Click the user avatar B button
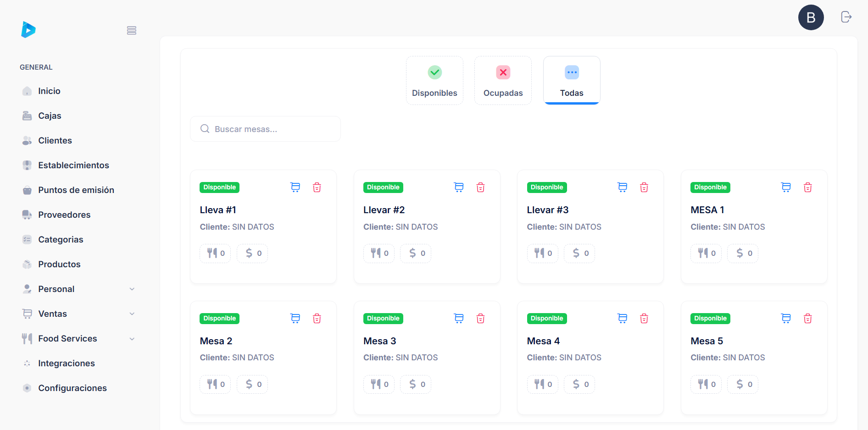The height and width of the screenshot is (430, 868). point(811,17)
